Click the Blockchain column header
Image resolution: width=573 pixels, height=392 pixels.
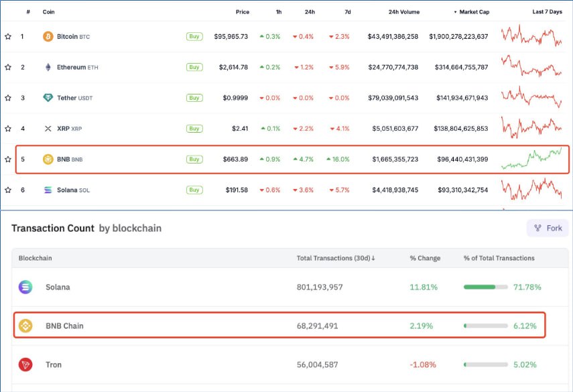coord(35,258)
